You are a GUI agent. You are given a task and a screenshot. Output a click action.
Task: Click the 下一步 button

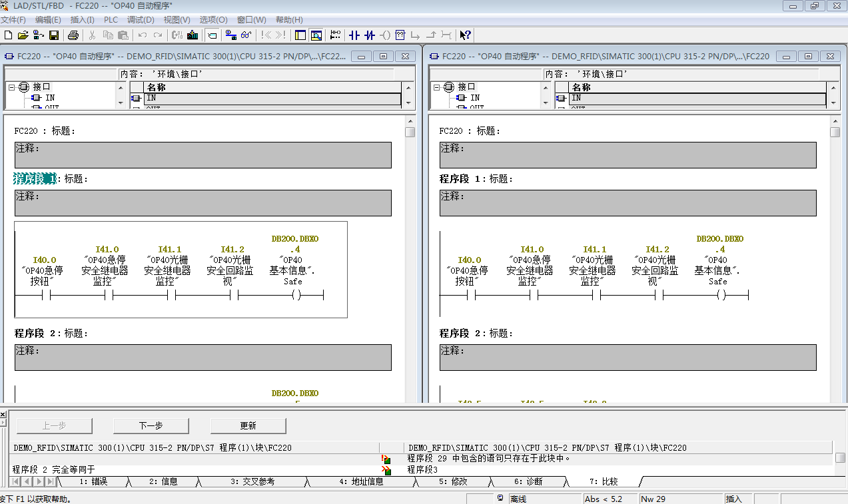point(151,425)
